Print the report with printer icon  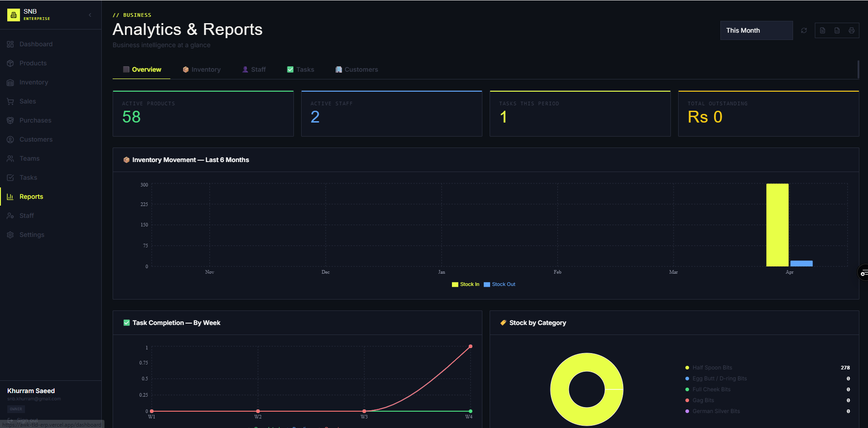pyautogui.click(x=852, y=30)
